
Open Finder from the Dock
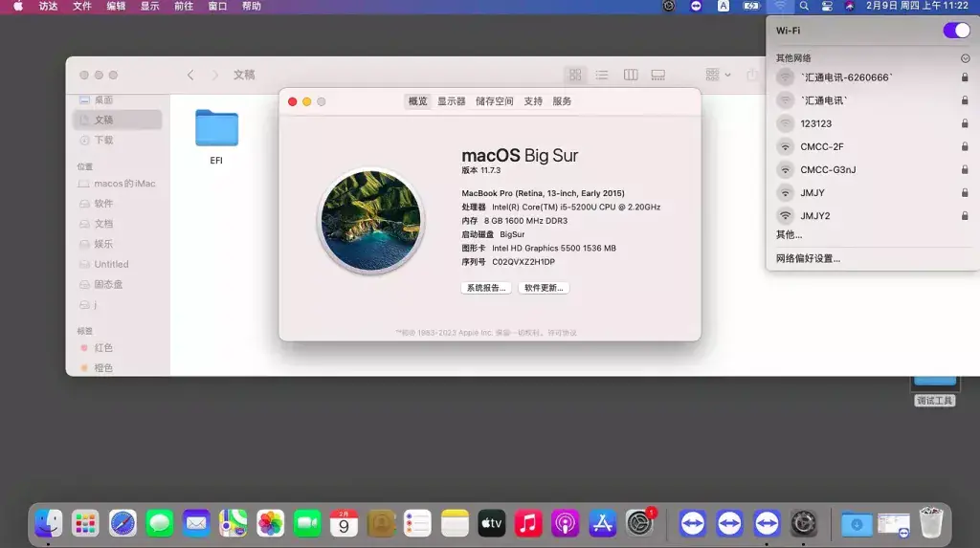[48, 523]
